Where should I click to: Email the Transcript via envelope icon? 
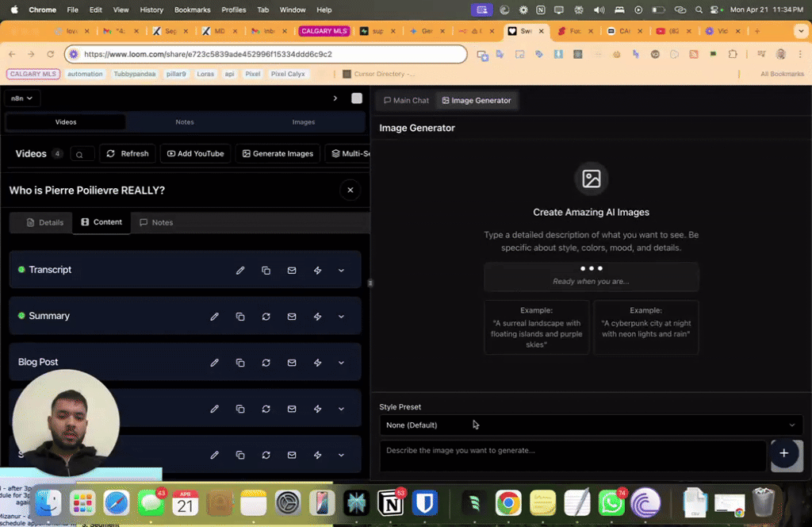tap(292, 271)
